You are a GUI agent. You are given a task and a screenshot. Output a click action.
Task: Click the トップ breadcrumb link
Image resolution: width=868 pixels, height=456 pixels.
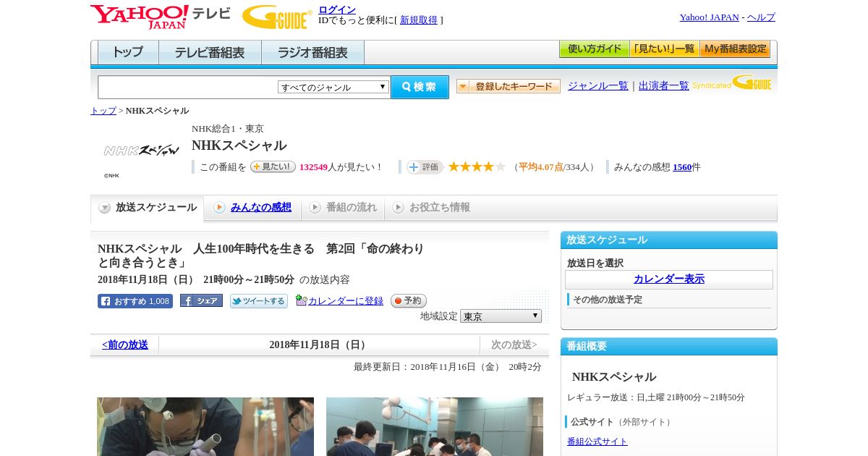click(103, 111)
